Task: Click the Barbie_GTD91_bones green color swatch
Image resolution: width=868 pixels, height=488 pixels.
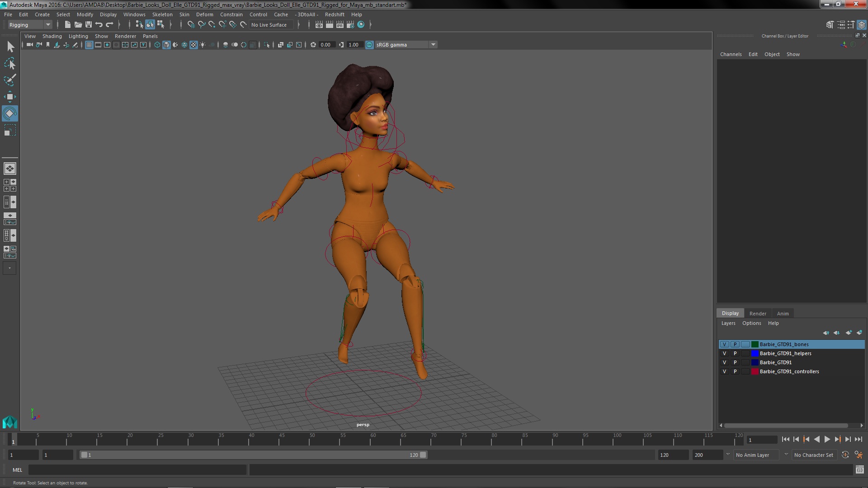Action: coord(755,344)
